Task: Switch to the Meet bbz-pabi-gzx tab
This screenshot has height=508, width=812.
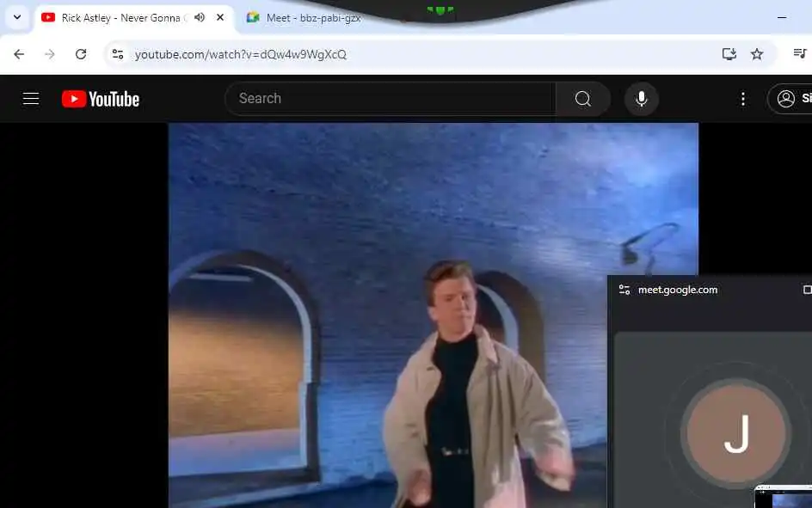Action: pos(304,18)
